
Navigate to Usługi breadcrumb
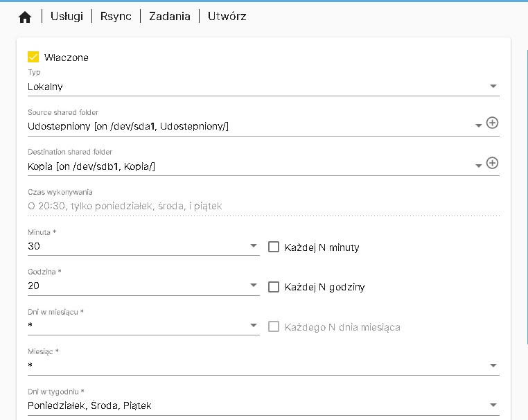67,17
